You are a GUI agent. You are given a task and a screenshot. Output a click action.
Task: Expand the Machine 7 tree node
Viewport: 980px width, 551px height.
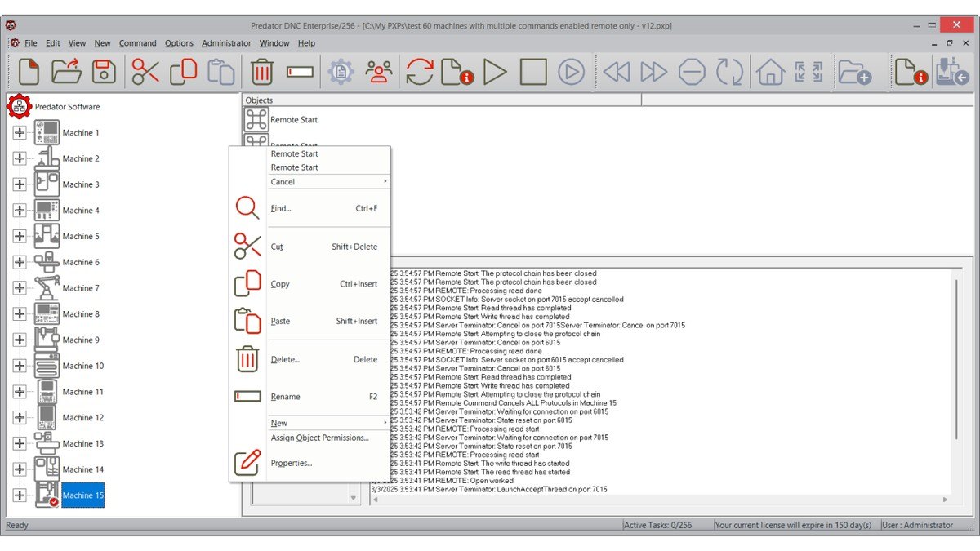pyautogui.click(x=20, y=288)
